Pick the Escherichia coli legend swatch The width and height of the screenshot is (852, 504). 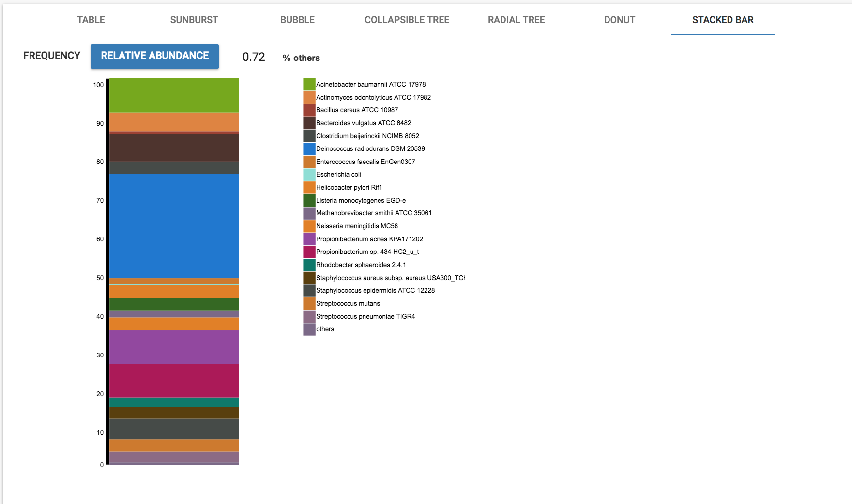(x=309, y=175)
